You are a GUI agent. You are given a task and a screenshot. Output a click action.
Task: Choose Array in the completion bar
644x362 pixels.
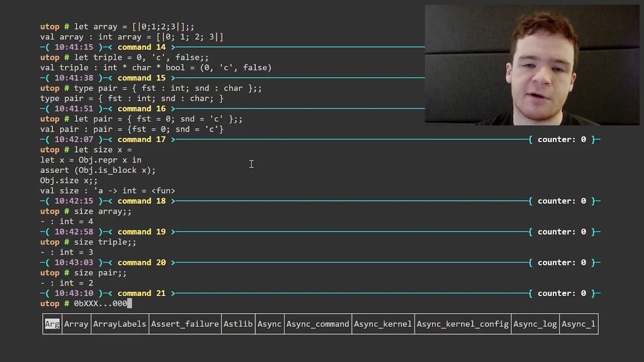pos(76,324)
